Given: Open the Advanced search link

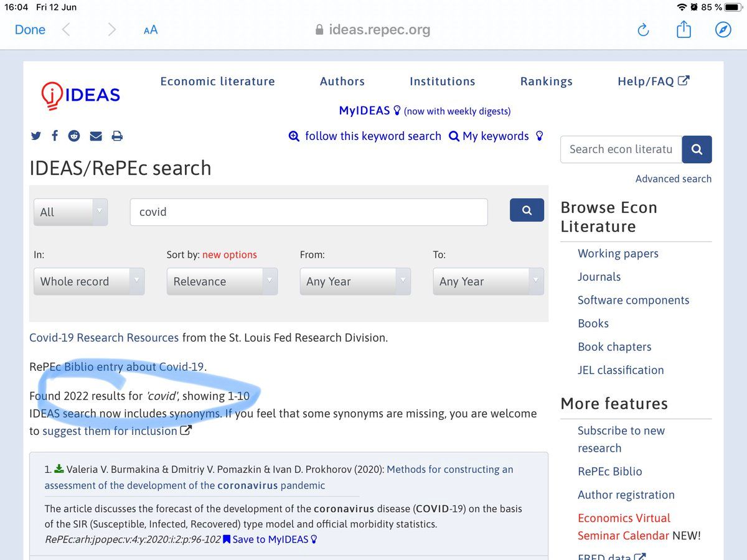Looking at the screenshot, I should [673, 179].
